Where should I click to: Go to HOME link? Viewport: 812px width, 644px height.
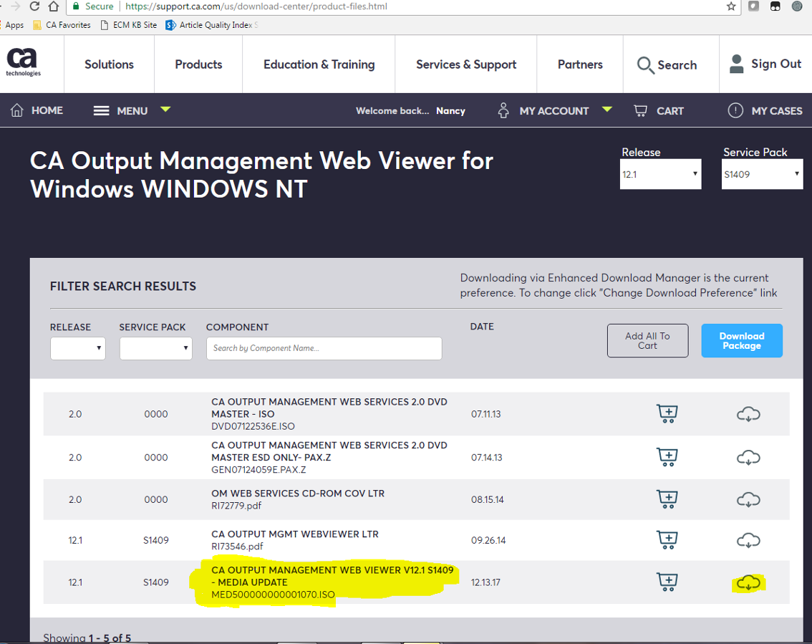(x=47, y=110)
